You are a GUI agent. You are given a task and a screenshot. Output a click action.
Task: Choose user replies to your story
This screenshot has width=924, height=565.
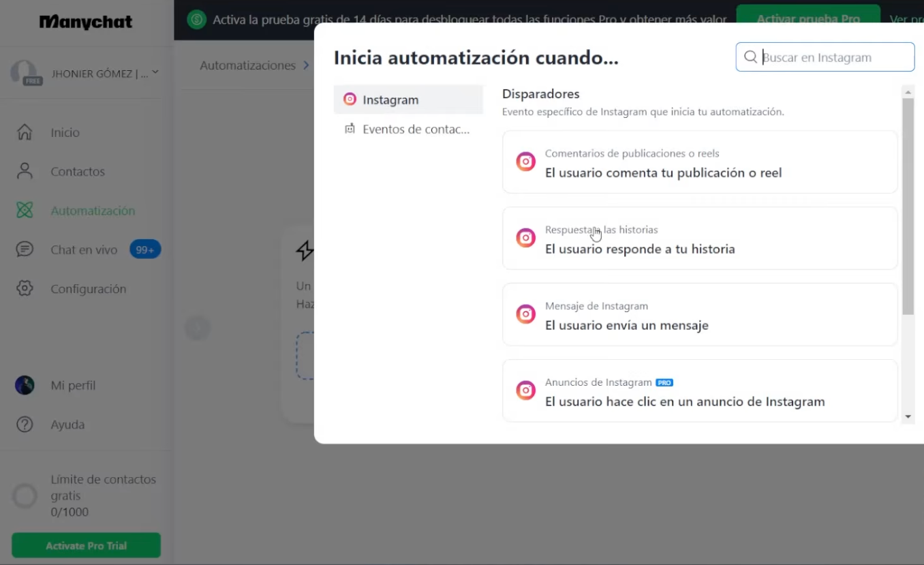[x=700, y=238]
